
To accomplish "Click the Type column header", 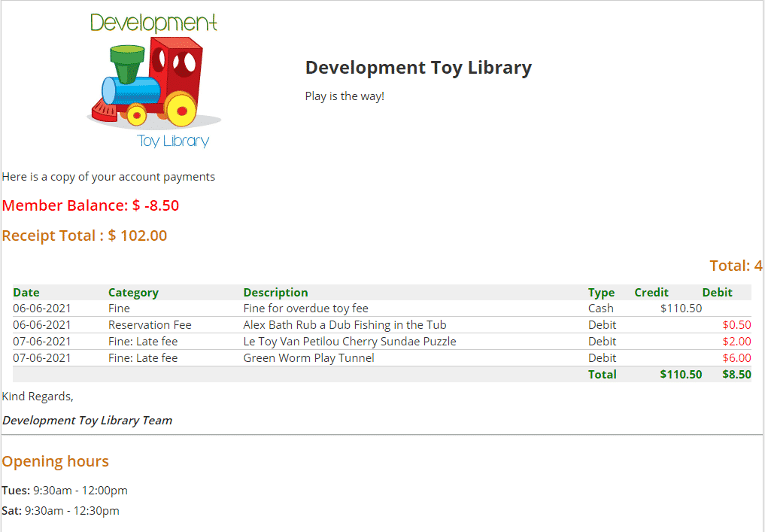I will (x=601, y=293).
